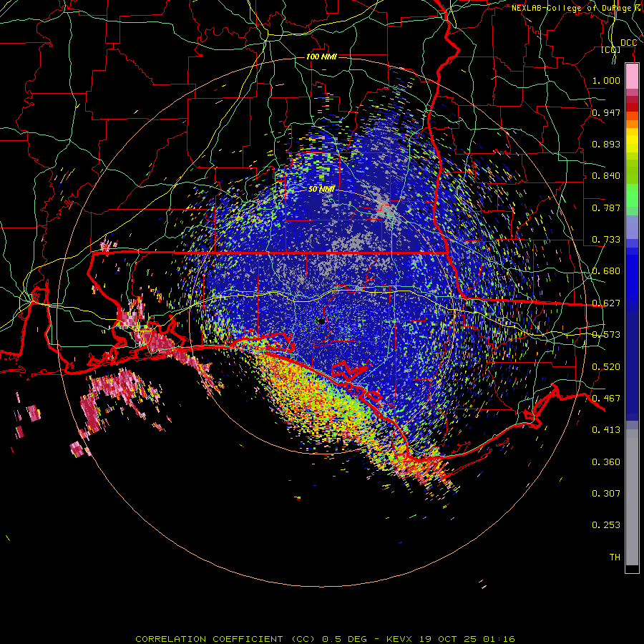The height and width of the screenshot is (644, 644).
Task: Select the 0.307 scale value
Action: click(606, 493)
